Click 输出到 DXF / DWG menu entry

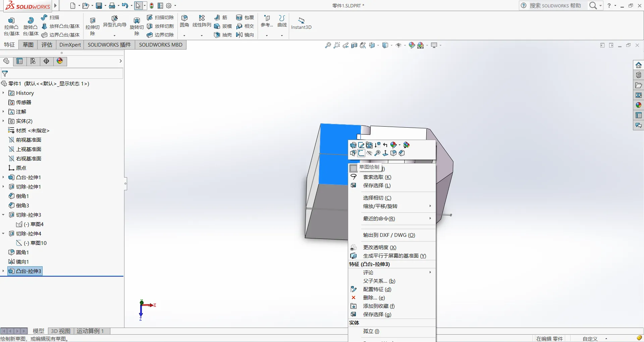tap(389, 235)
